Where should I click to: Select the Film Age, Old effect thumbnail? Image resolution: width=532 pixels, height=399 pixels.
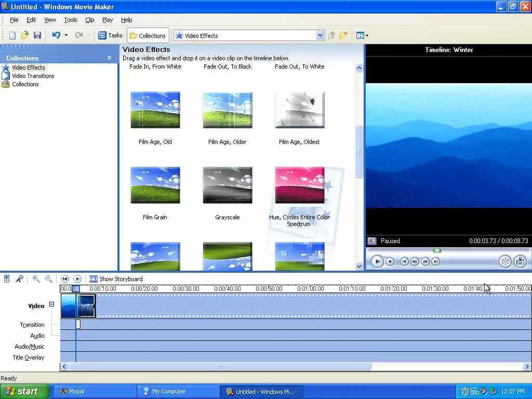pyautogui.click(x=155, y=110)
